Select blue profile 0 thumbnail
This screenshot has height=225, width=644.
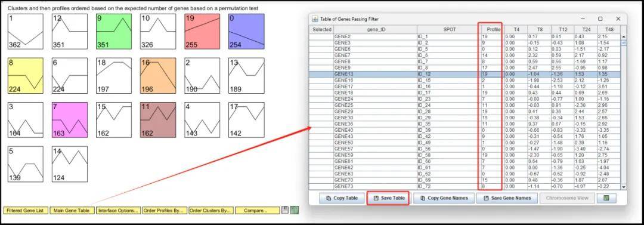[x=246, y=31]
